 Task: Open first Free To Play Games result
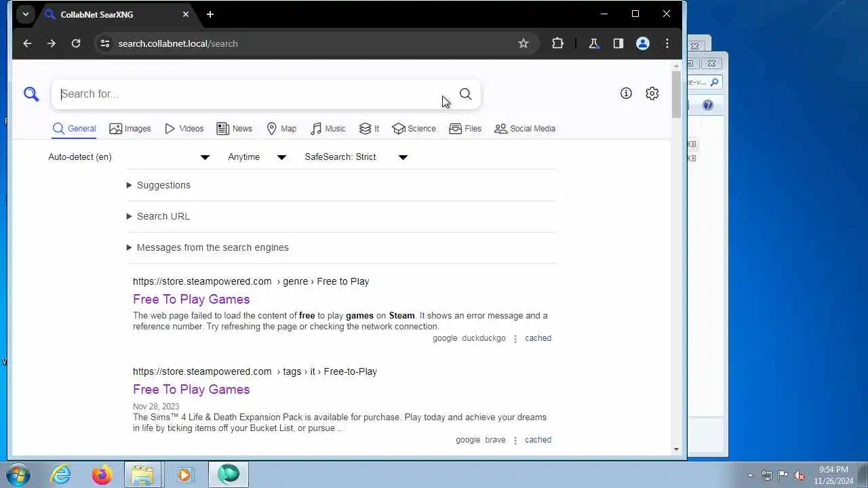[x=191, y=299]
